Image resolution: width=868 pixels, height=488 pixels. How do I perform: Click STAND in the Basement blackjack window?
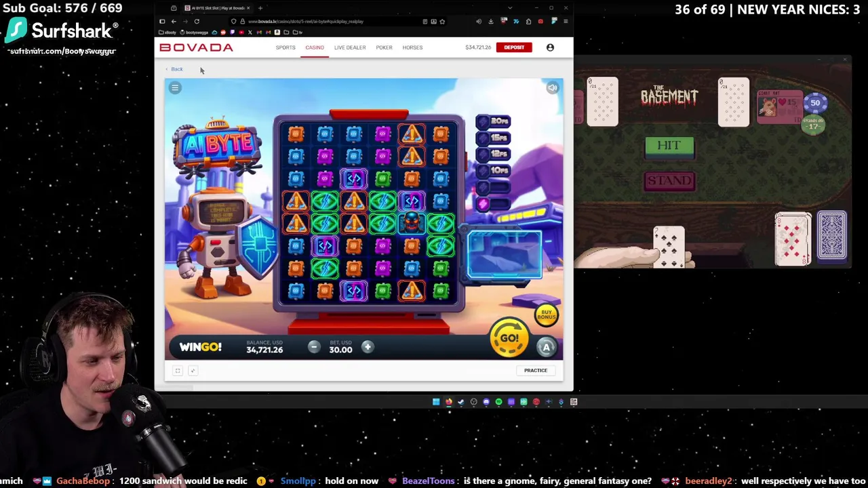pyautogui.click(x=669, y=181)
